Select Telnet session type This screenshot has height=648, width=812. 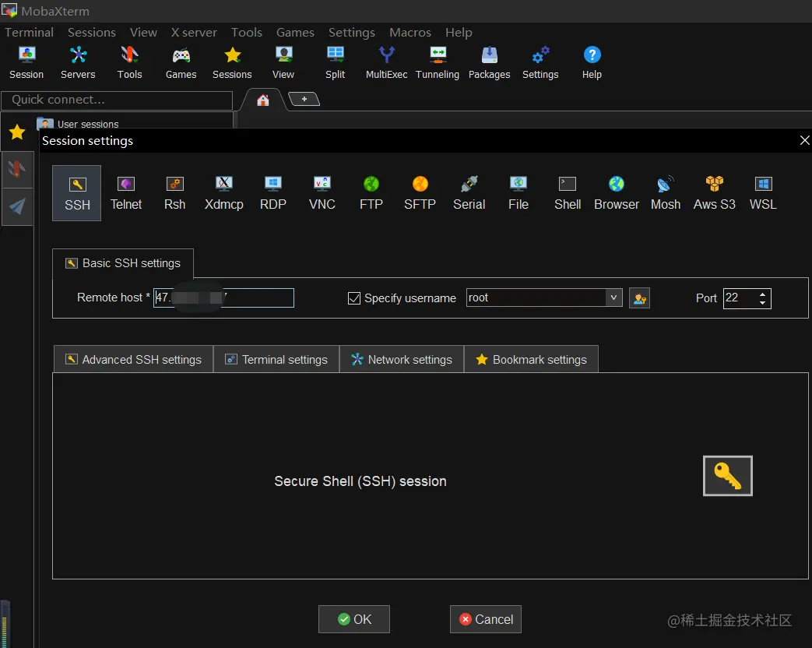coord(126,193)
